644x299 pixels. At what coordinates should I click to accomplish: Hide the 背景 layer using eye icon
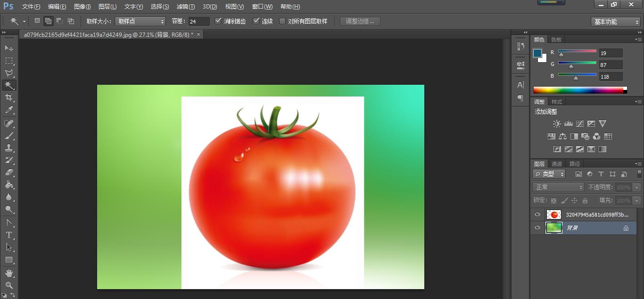tap(537, 228)
